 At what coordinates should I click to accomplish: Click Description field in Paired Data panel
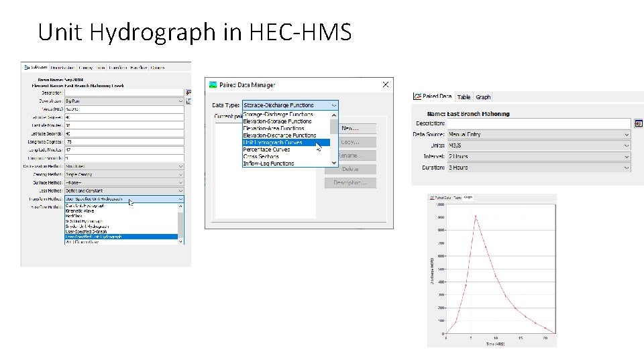tap(539, 123)
